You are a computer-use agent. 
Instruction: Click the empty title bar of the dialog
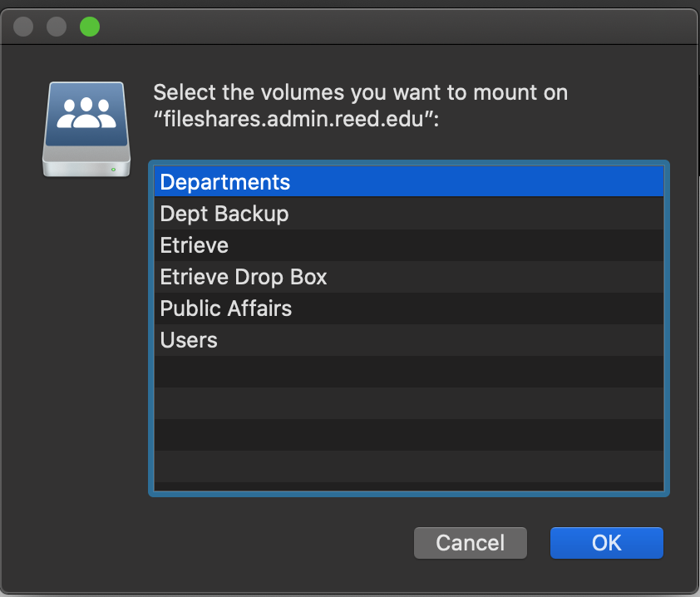pyautogui.click(x=374, y=27)
